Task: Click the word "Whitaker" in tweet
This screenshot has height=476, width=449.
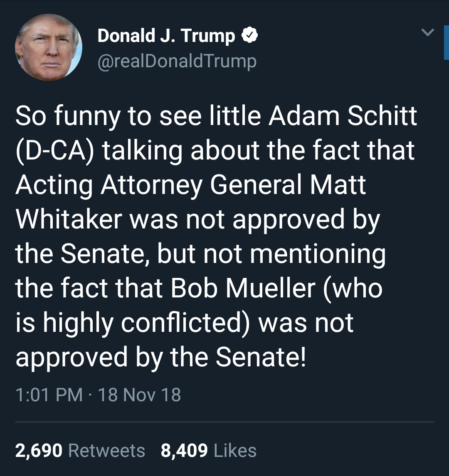Action: click(x=69, y=219)
